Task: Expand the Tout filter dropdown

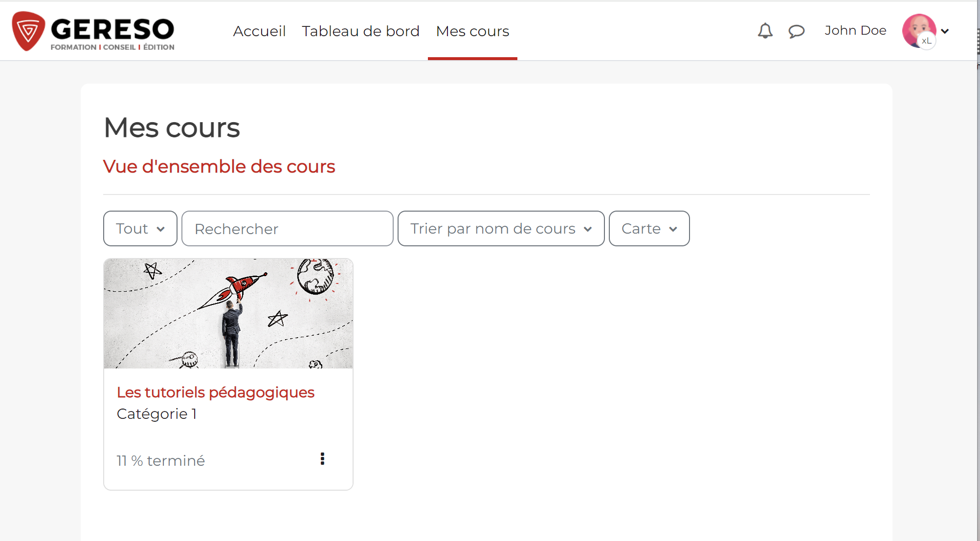Action: [139, 228]
